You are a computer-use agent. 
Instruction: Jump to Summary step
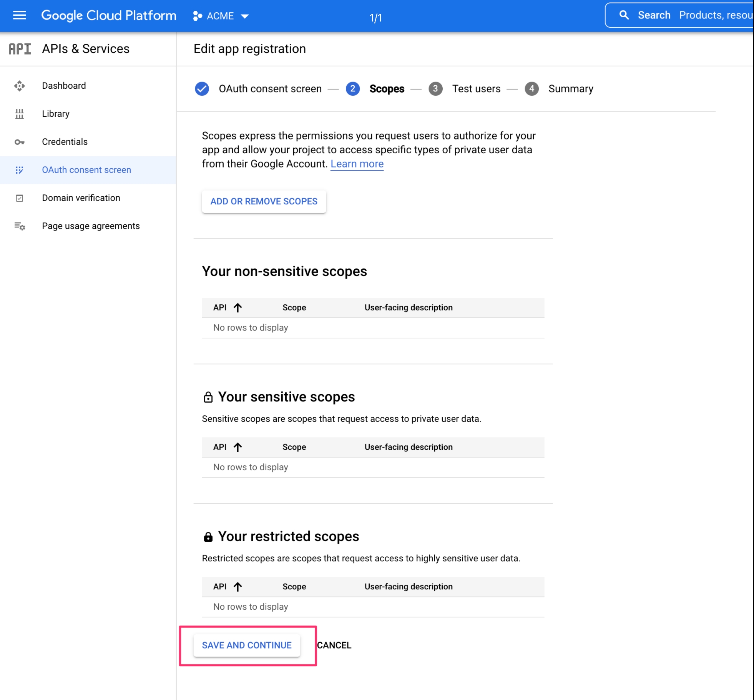[x=570, y=89]
